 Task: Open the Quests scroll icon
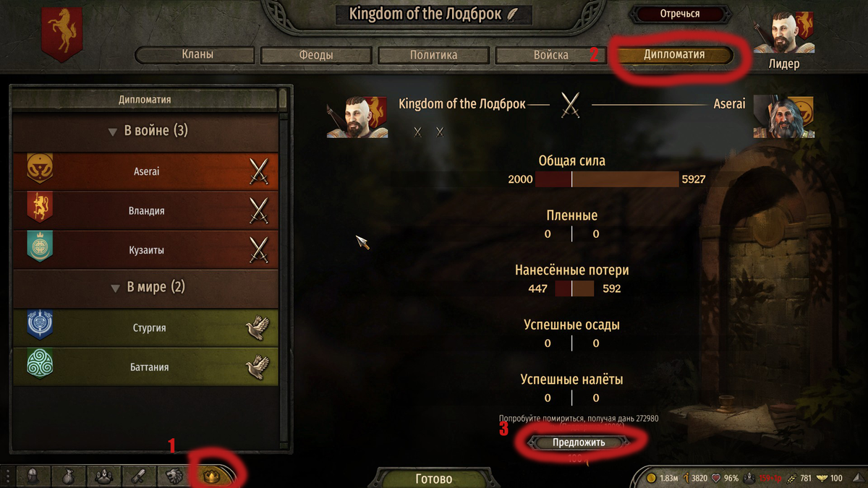pos(138,476)
